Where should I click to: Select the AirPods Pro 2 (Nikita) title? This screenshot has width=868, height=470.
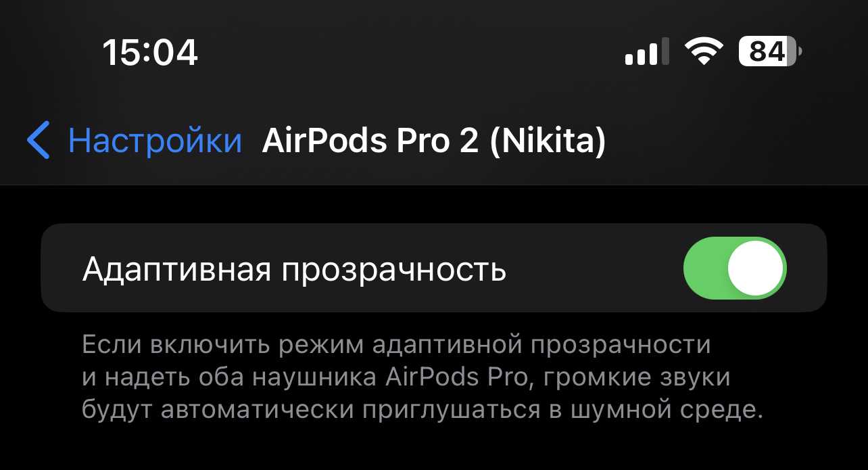click(433, 141)
